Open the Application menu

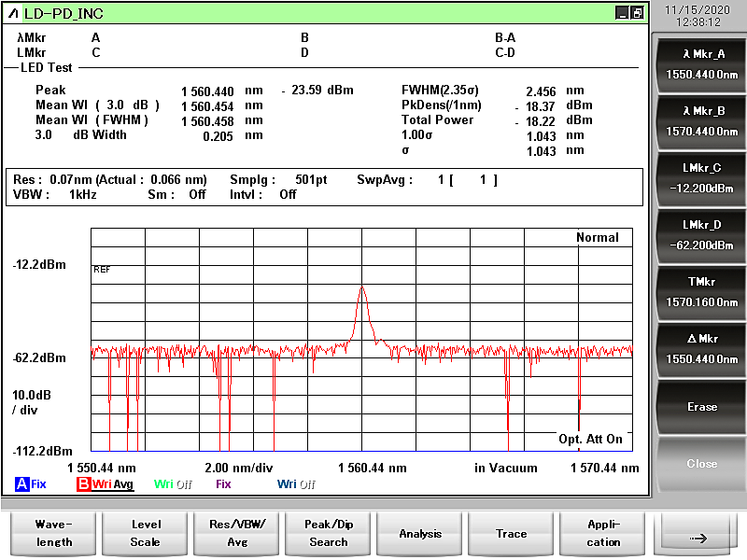603,533
